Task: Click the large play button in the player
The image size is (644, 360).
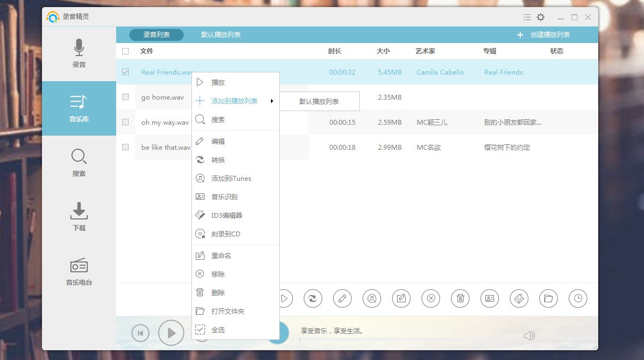Action: point(171,333)
